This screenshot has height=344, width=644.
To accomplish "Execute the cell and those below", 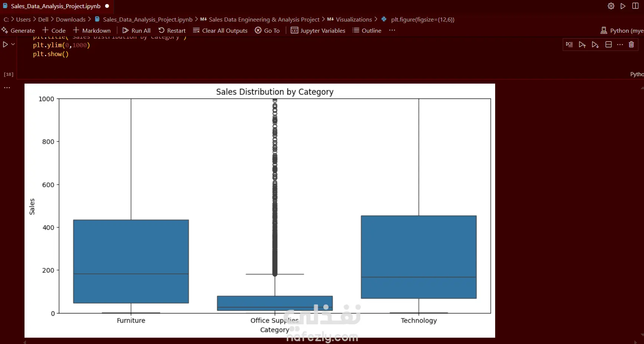I will (x=595, y=45).
